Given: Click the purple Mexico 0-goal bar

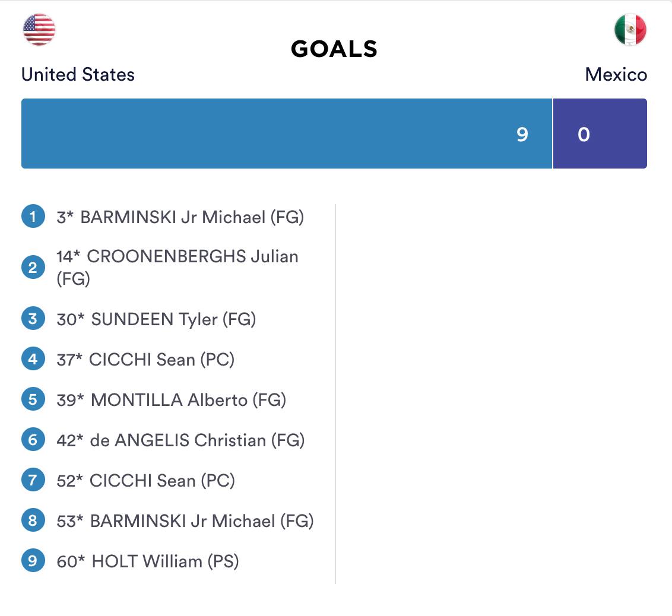Looking at the screenshot, I should [600, 134].
